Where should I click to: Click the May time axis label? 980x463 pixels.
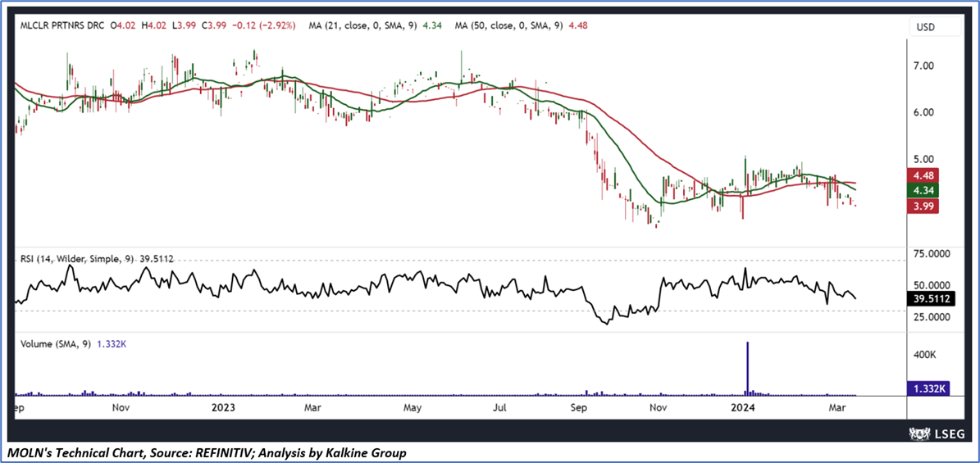tap(411, 408)
